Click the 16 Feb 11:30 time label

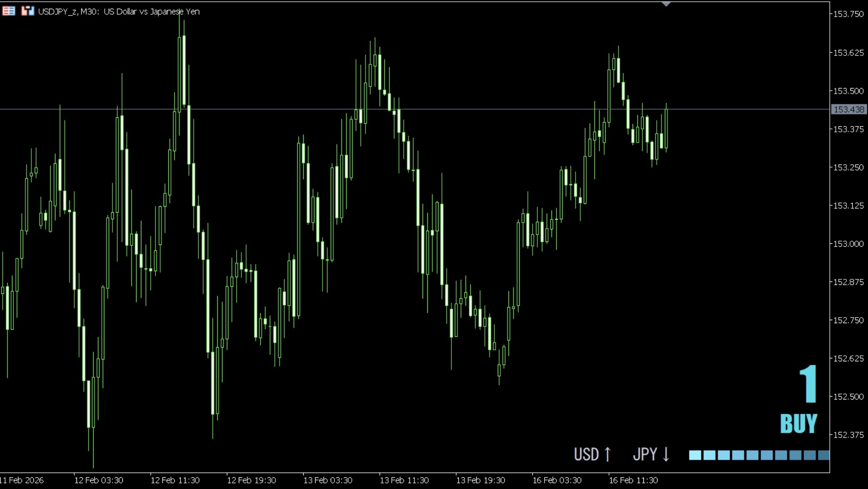[633, 480]
